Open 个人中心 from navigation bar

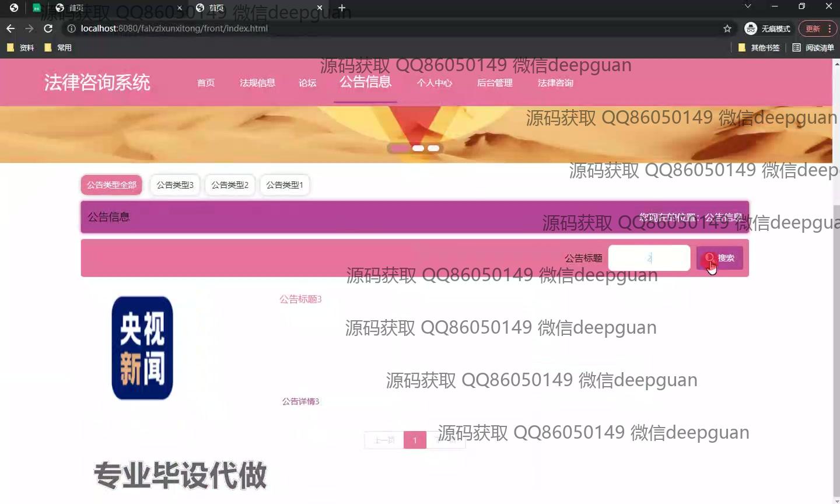click(x=434, y=83)
